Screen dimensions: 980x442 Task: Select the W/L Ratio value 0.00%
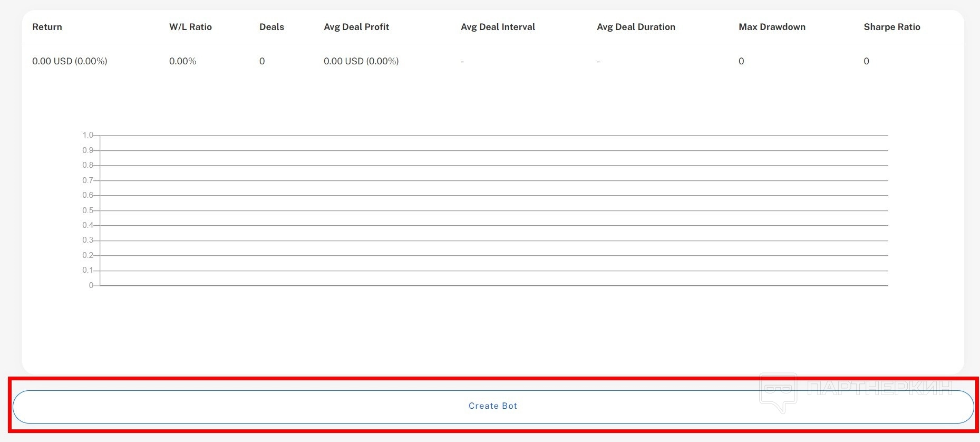point(182,61)
